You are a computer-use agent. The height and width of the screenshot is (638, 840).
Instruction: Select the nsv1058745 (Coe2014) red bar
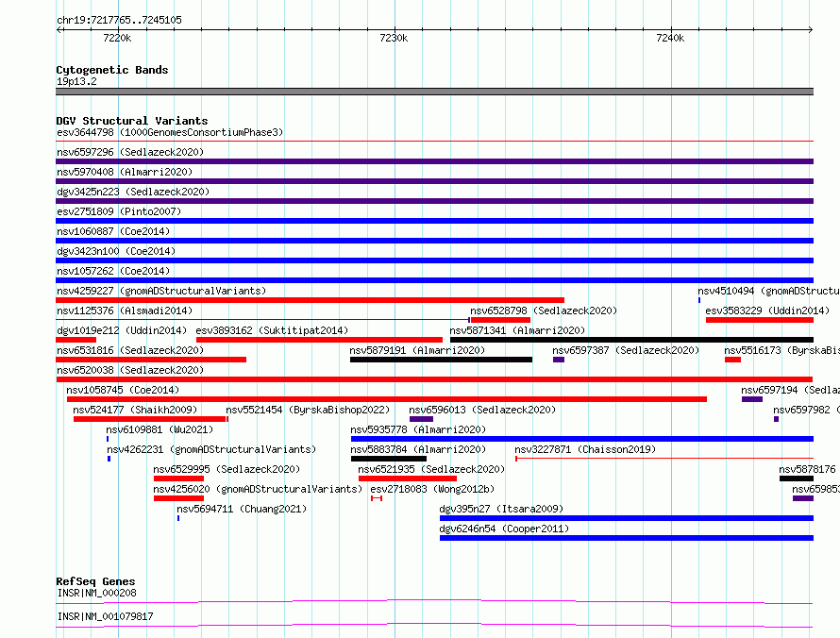(x=387, y=399)
